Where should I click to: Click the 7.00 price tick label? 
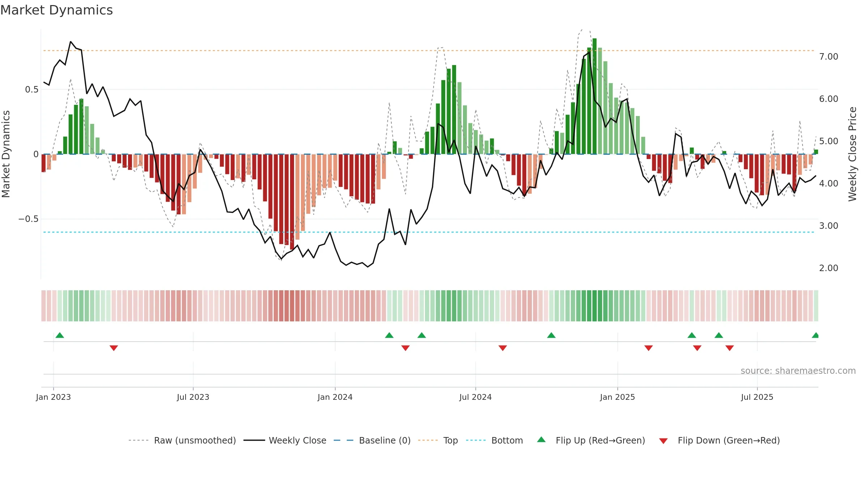829,57
